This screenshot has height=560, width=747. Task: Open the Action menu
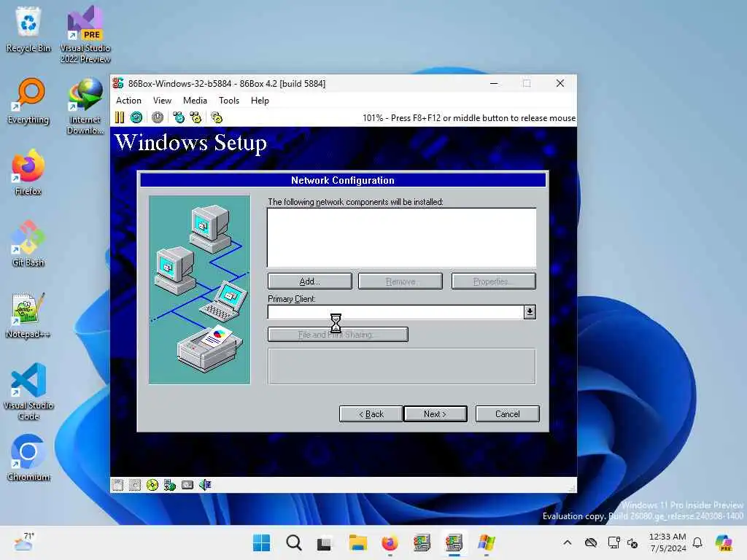coord(128,101)
